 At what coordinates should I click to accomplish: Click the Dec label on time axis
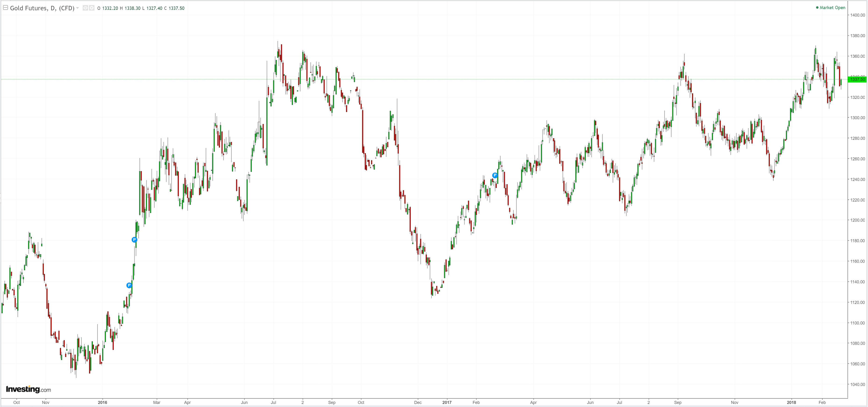point(418,402)
